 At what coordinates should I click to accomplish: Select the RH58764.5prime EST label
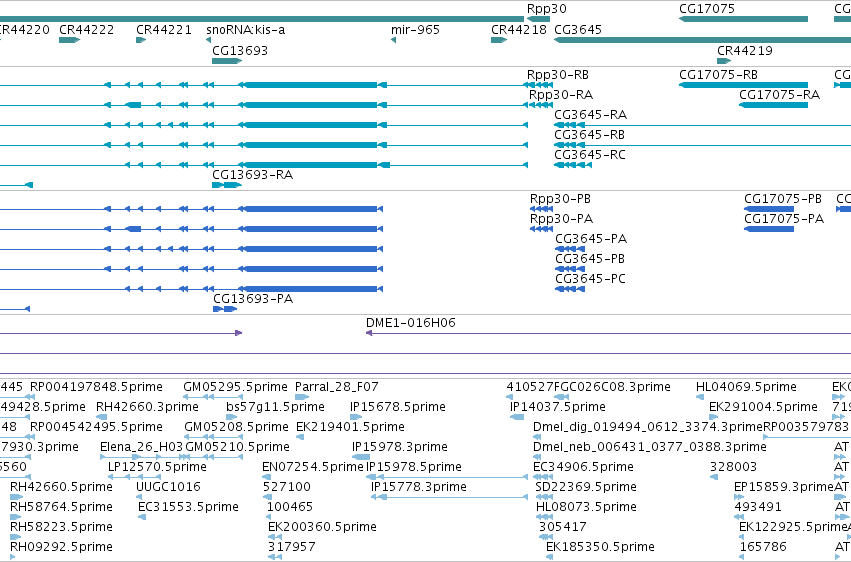pos(61,507)
